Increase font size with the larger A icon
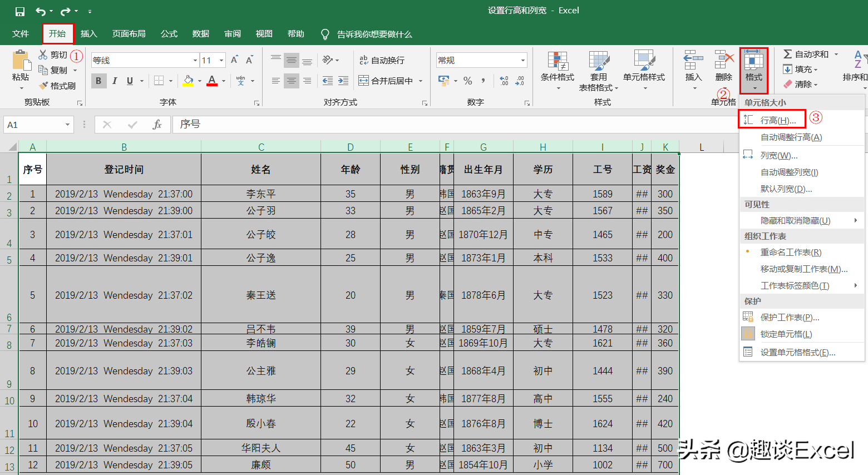868x475 pixels. tap(234, 60)
